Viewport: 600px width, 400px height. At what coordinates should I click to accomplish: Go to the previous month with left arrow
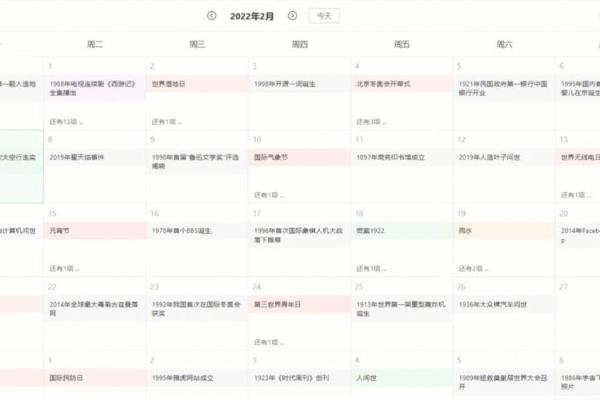pyautogui.click(x=211, y=16)
